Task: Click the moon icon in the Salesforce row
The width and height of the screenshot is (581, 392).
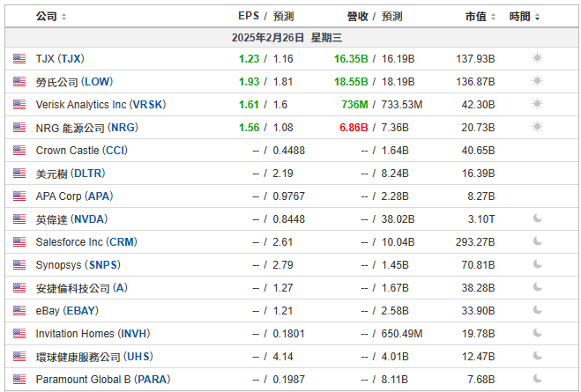Action: 537,241
